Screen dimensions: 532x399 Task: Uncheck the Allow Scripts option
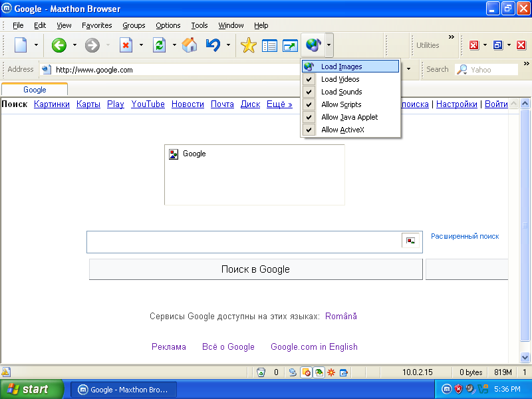coord(350,104)
